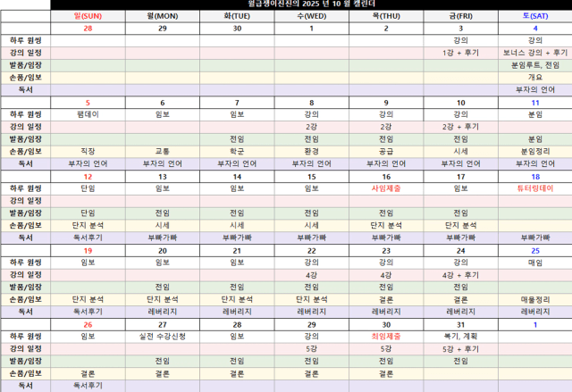Click the '펌데이' cell

tap(88, 114)
